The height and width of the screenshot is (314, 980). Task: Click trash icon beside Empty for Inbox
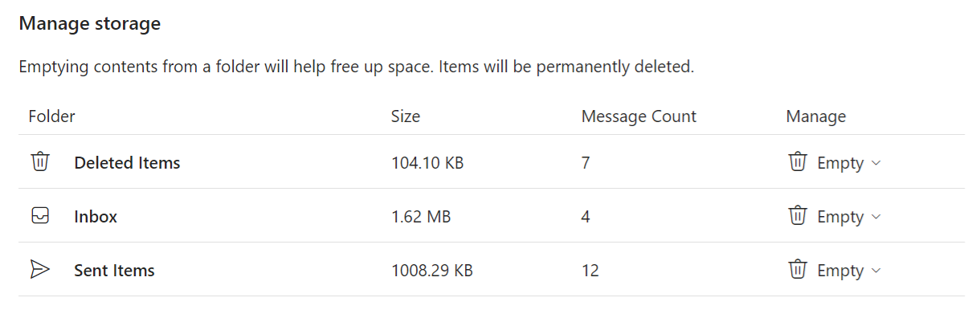pos(797,216)
